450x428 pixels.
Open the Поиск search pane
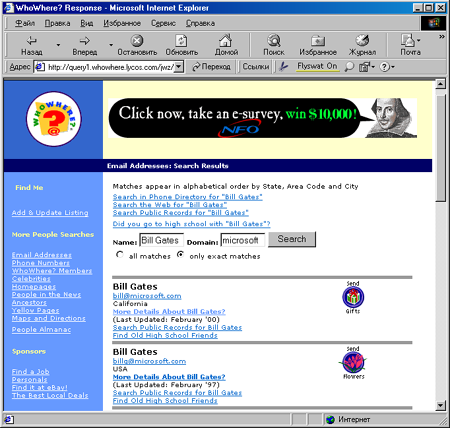(x=274, y=45)
